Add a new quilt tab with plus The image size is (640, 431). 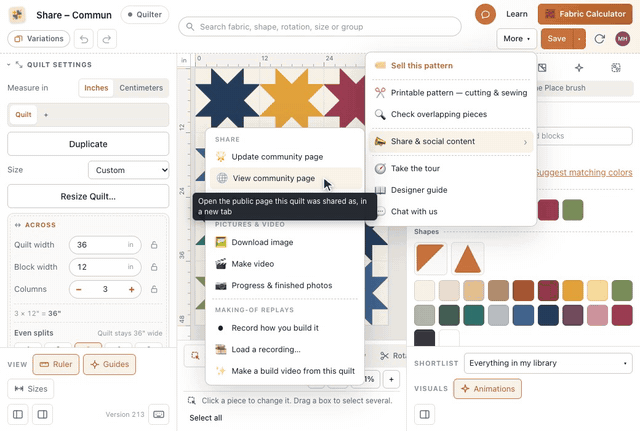click(x=46, y=115)
